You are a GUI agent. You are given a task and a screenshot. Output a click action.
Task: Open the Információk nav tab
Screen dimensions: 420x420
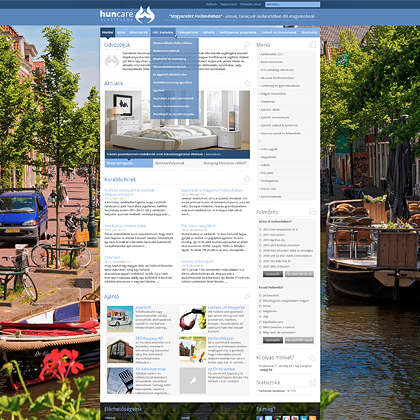click(x=138, y=32)
